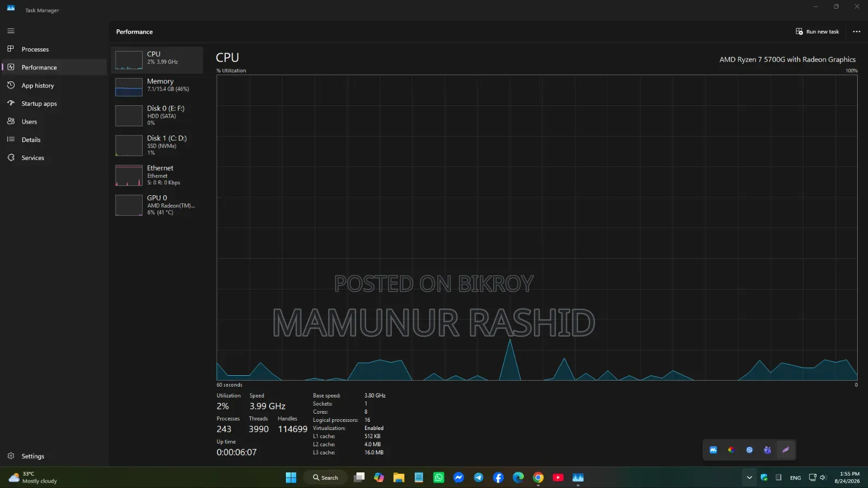Viewport: 868px width, 488px height.
Task: Open clock and date 1:55 PM
Action: click(847, 478)
